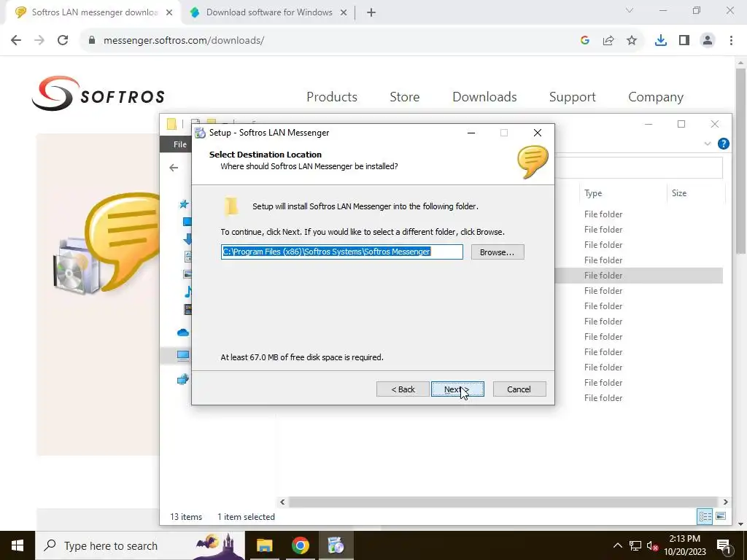The width and height of the screenshot is (747, 560).
Task: Click the Chrome back arrow
Action: (16, 40)
